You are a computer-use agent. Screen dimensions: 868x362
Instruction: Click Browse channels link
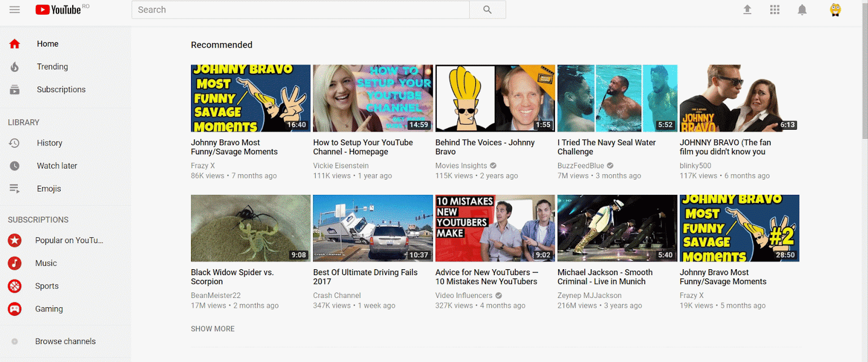pyautogui.click(x=65, y=341)
